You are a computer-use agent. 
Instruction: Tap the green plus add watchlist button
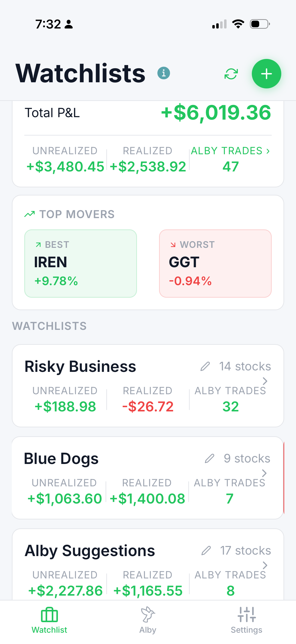click(x=266, y=74)
